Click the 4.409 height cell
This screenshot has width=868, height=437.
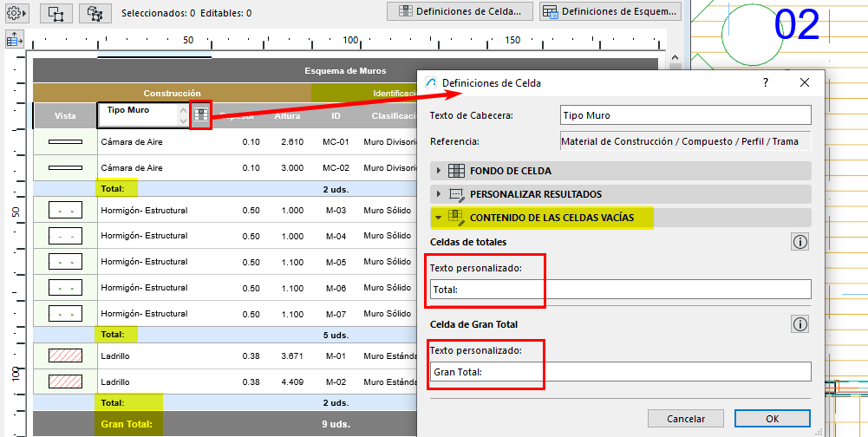[292, 382]
